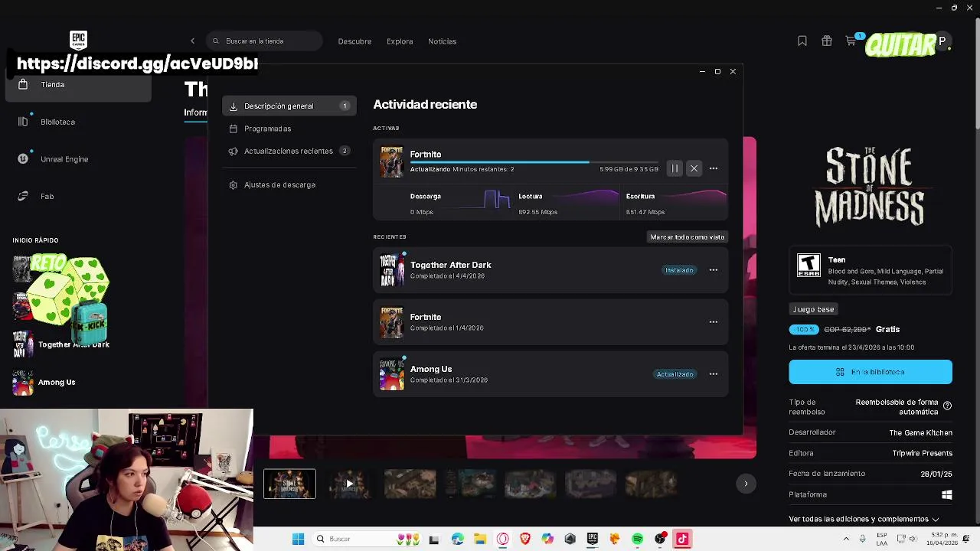Click the Actualizado badge for Among Us
The width and height of the screenshot is (980, 551).
pos(675,374)
